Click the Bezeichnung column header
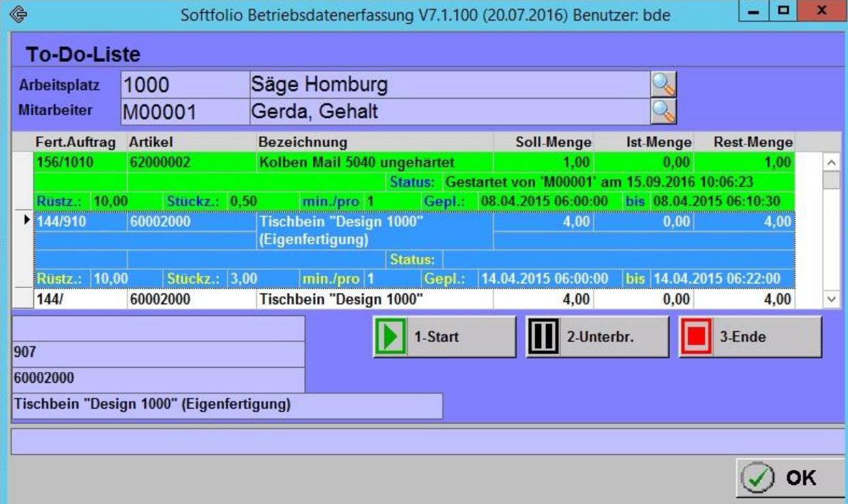This screenshot has width=848, height=504. 303,142
